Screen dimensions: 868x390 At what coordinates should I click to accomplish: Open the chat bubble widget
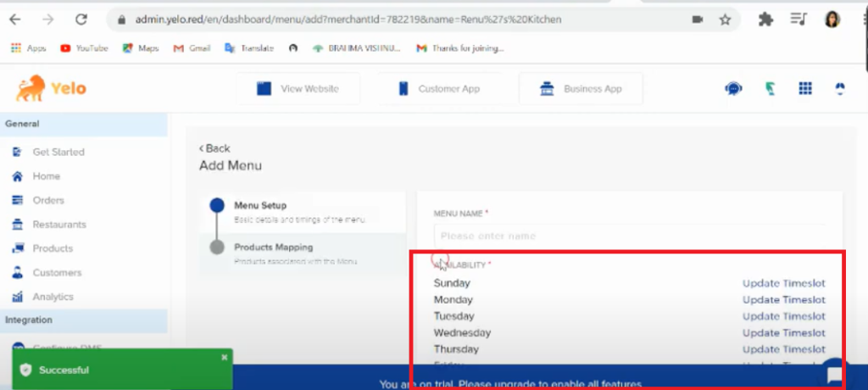point(834,371)
